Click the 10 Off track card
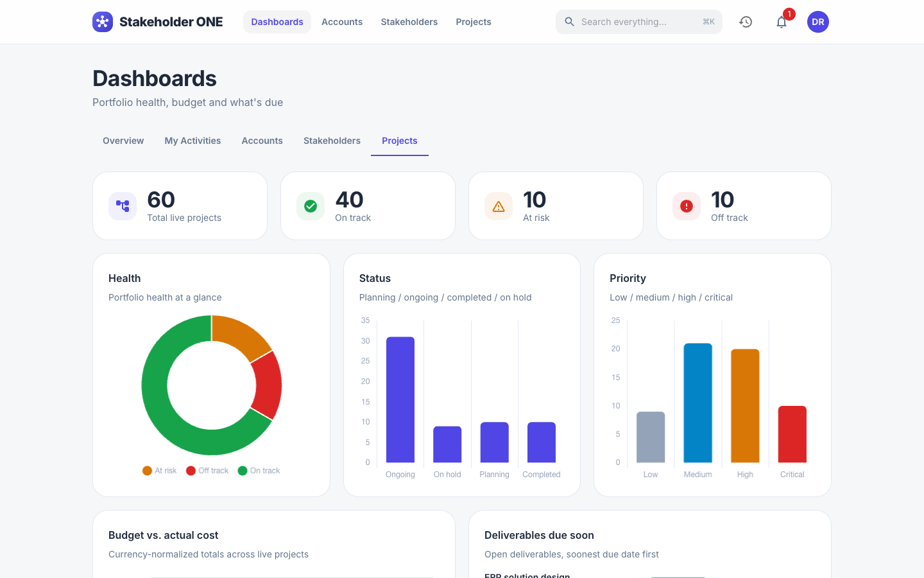 point(744,206)
